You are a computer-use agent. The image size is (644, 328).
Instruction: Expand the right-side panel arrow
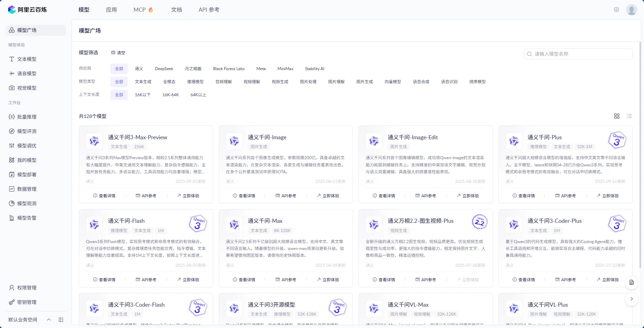pos(632,299)
